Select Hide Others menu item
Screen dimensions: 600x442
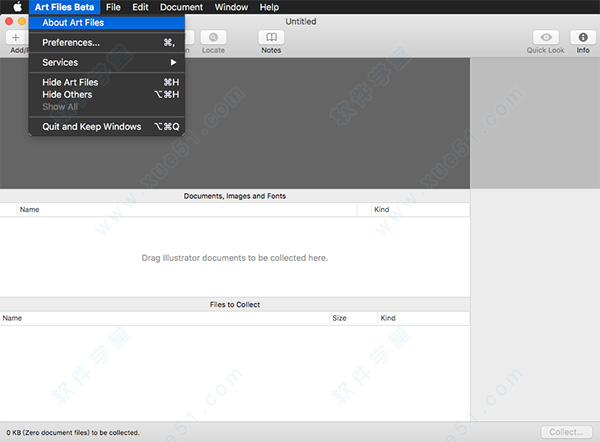click(107, 95)
